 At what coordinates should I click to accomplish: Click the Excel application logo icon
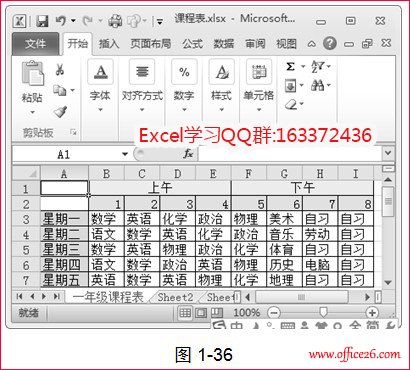(19, 21)
